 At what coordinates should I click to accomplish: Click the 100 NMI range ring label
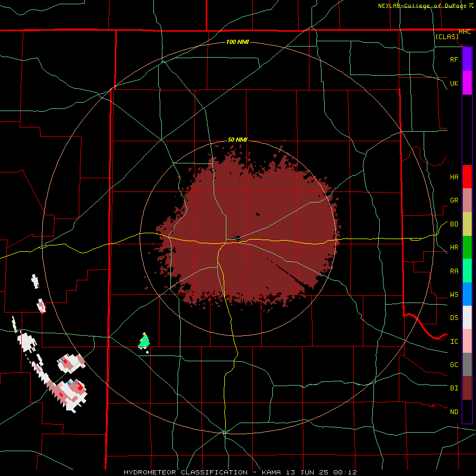coord(237,42)
